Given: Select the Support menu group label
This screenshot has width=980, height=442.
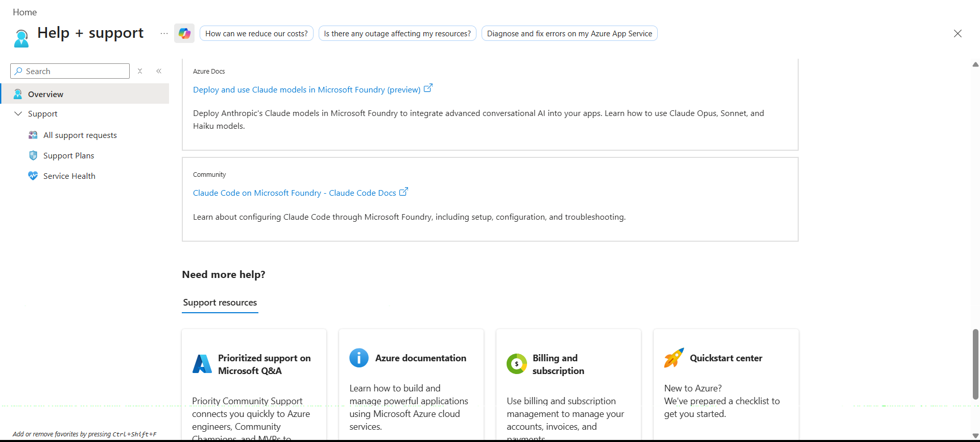Looking at the screenshot, I should (x=42, y=113).
